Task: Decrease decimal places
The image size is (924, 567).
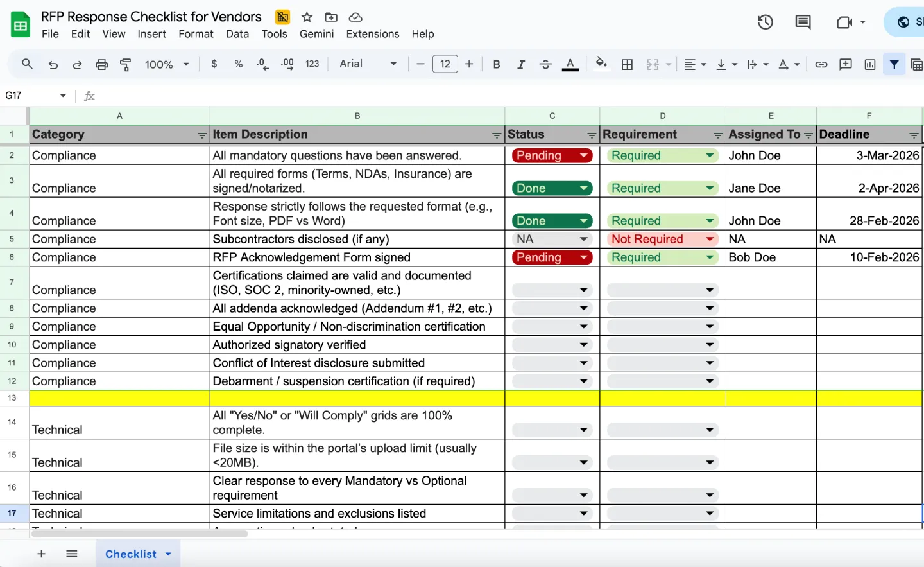Action: (x=262, y=64)
